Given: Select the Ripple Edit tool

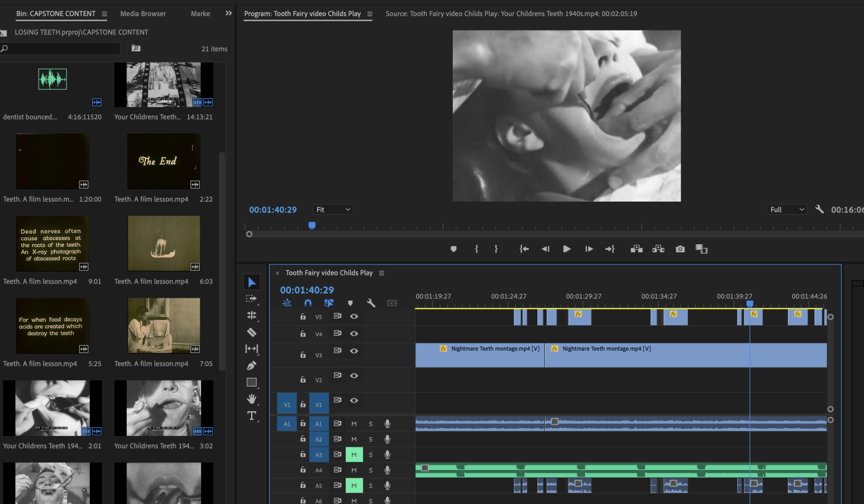Looking at the screenshot, I should (x=252, y=315).
